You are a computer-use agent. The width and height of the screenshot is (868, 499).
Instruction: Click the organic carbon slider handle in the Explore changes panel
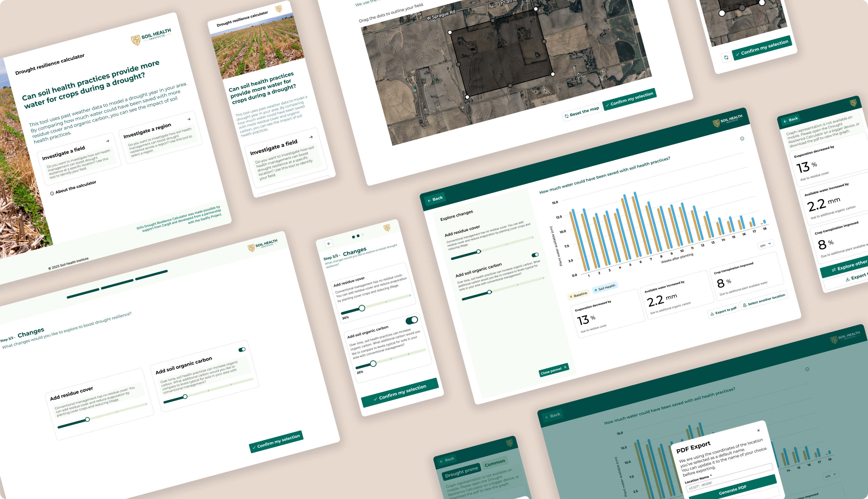pos(489,292)
